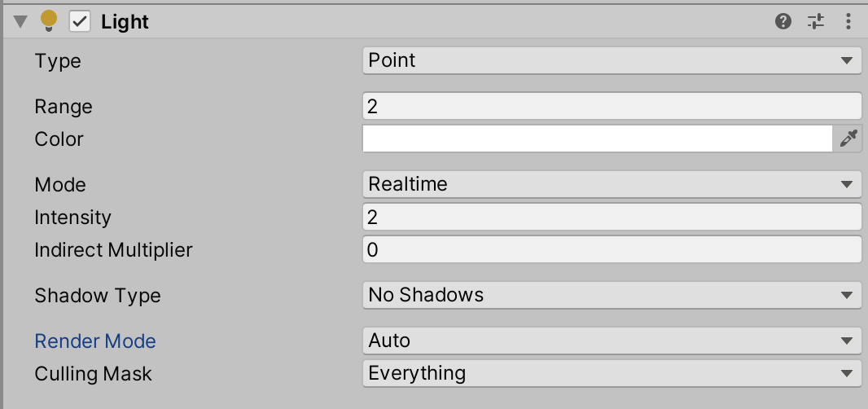The width and height of the screenshot is (868, 409).
Task: Click the Intensity value field
Action: (x=612, y=218)
